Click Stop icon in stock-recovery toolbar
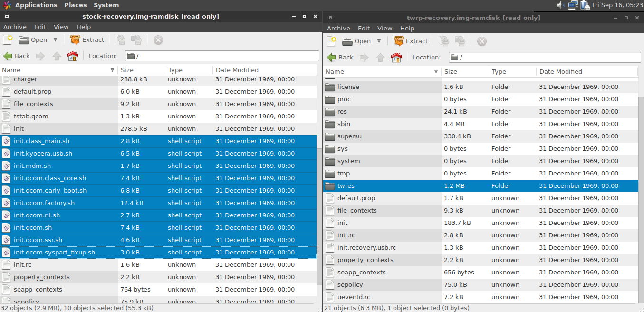644x312 pixels. click(x=158, y=40)
